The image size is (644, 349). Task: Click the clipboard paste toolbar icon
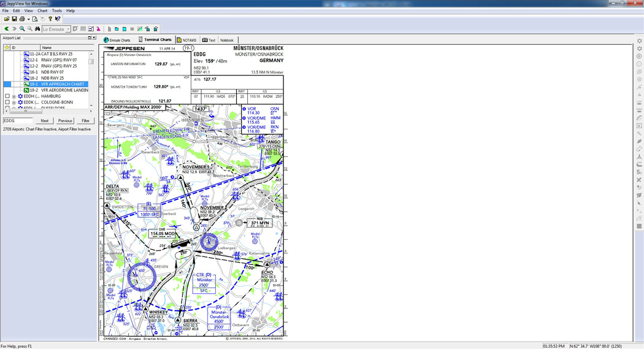[156, 29]
